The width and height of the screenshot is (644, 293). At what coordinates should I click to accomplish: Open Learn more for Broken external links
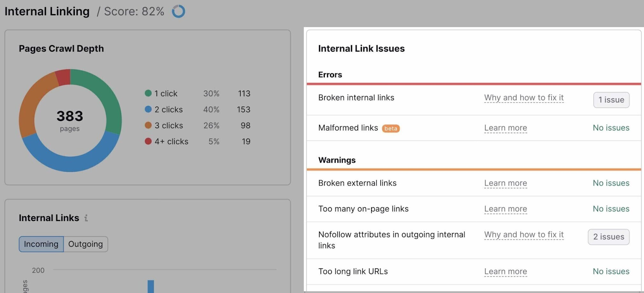click(505, 183)
